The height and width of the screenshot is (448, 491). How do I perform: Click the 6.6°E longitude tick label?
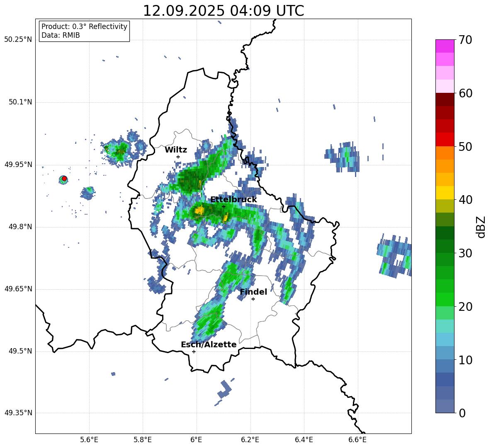coord(357,440)
